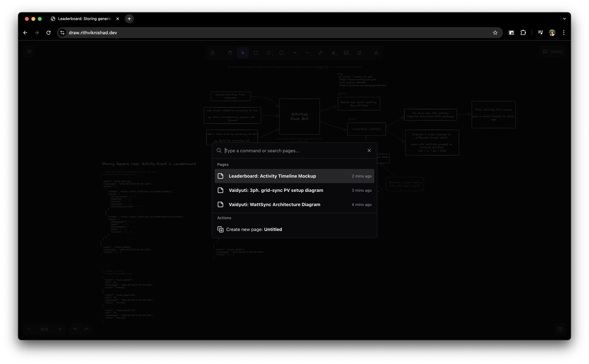View site information in address bar
589x364 pixels.
tap(62, 32)
